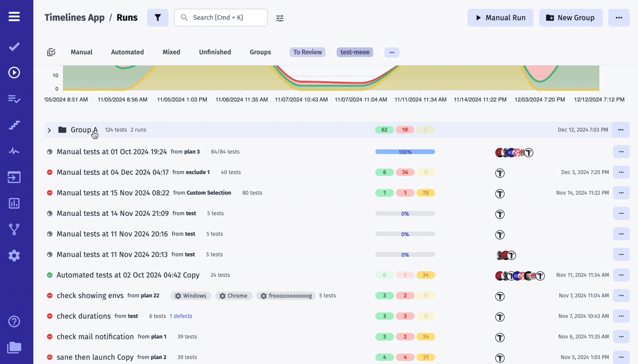
Task: Open Group A row actions menu
Action: tap(621, 130)
